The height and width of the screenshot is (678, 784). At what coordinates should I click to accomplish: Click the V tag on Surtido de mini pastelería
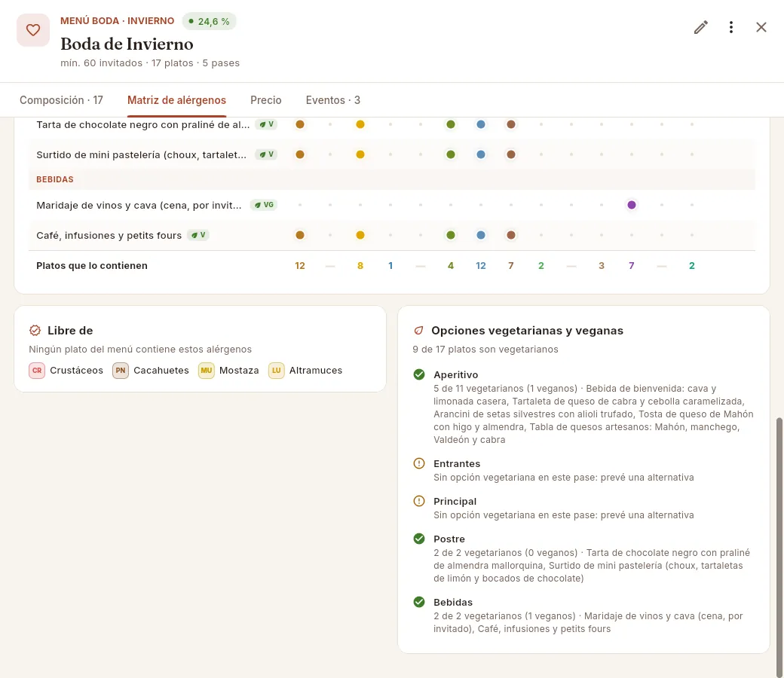266,154
